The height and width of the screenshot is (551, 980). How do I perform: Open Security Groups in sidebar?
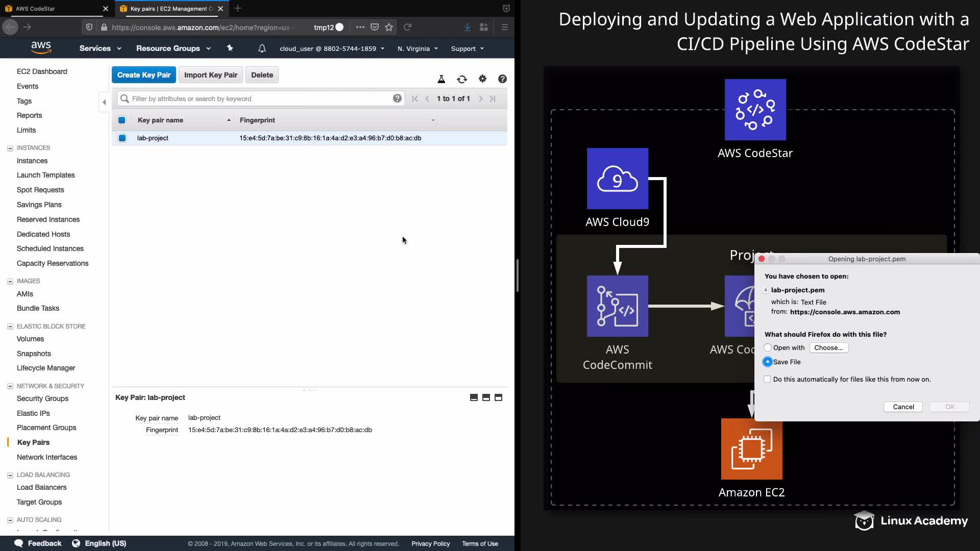pos(42,398)
